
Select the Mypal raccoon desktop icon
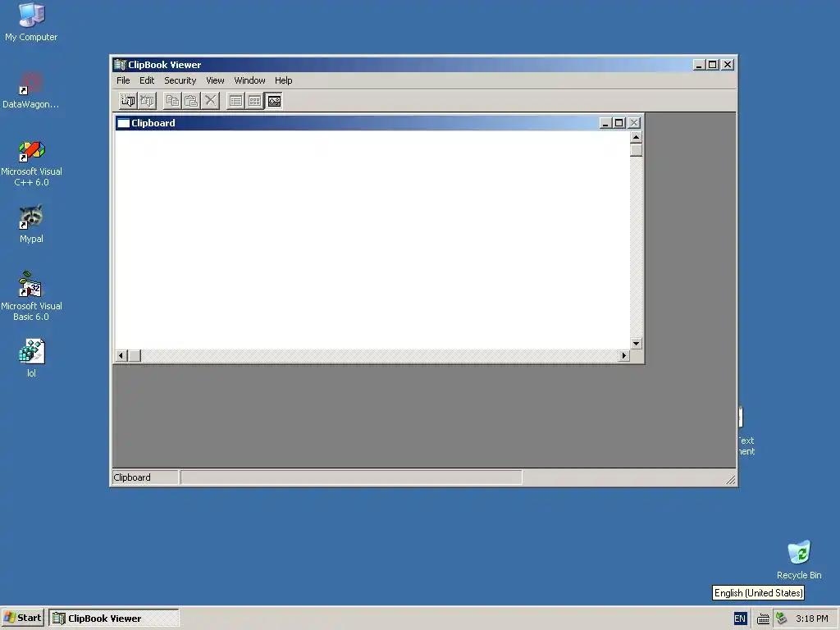coord(31,224)
